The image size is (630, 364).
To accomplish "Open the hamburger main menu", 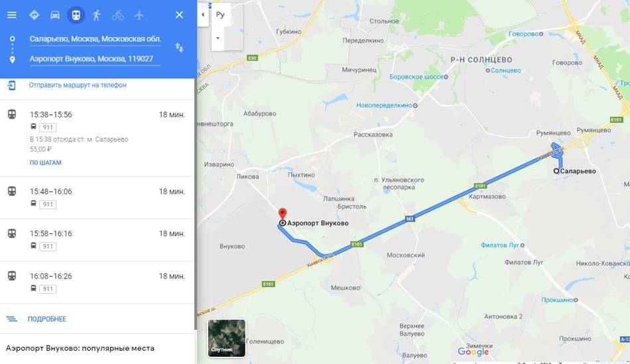I will 12,15.
